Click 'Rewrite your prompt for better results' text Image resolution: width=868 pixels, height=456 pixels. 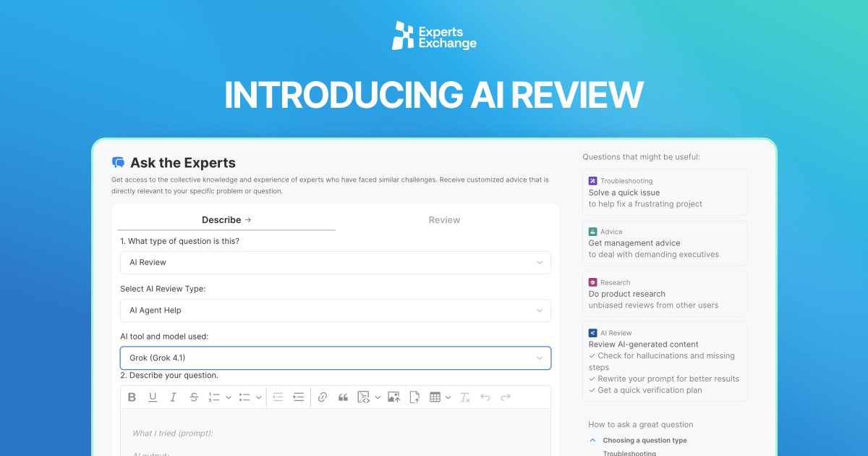(x=668, y=379)
